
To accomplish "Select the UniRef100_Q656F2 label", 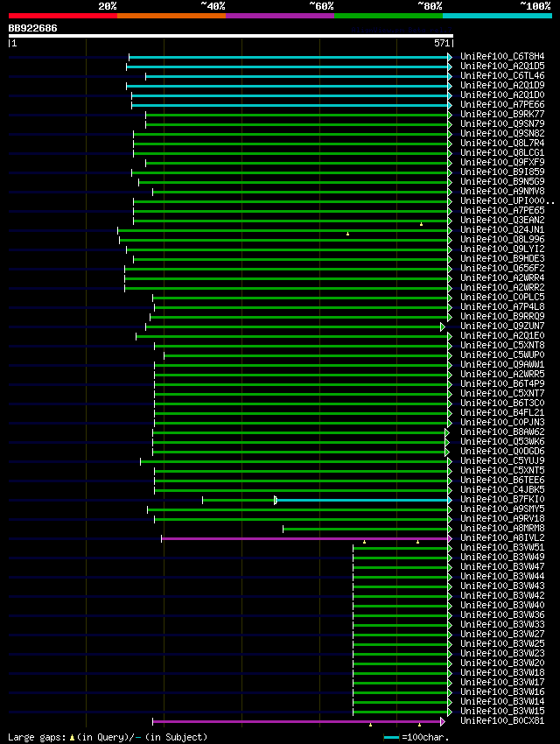I will (x=502, y=268).
